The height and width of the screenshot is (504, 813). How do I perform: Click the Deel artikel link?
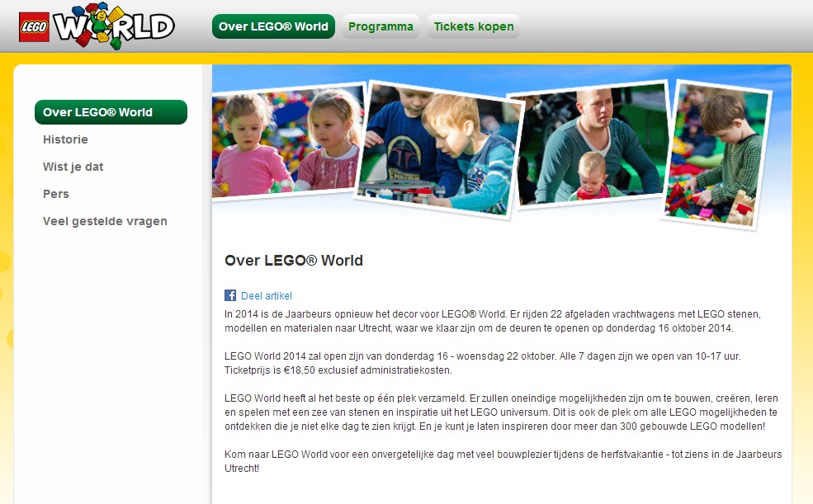pyautogui.click(x=267, y=296)
